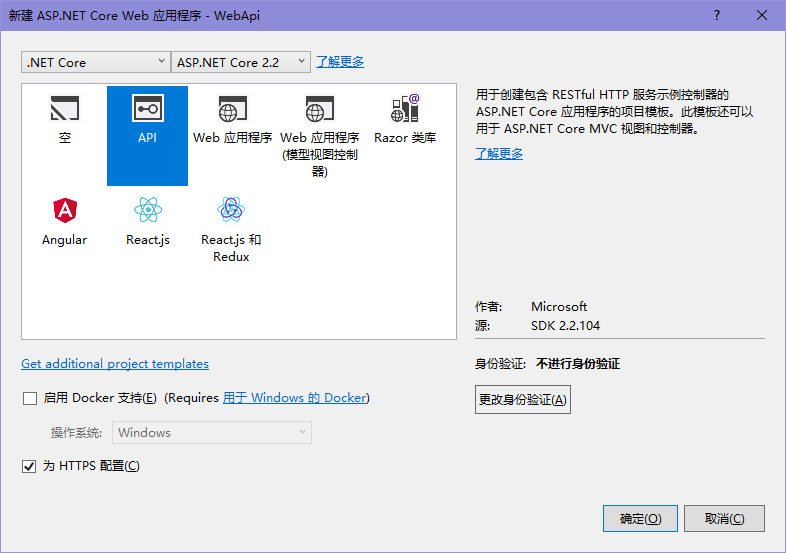Select the API project template icon
The width and height of the screenshot is (786, 553).
click(x=147, y=108)
